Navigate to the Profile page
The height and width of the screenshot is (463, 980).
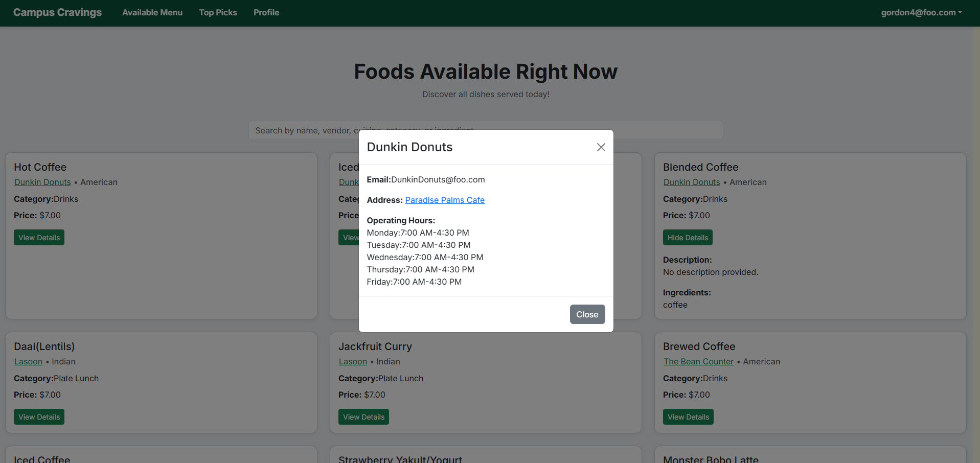point(266,12)
